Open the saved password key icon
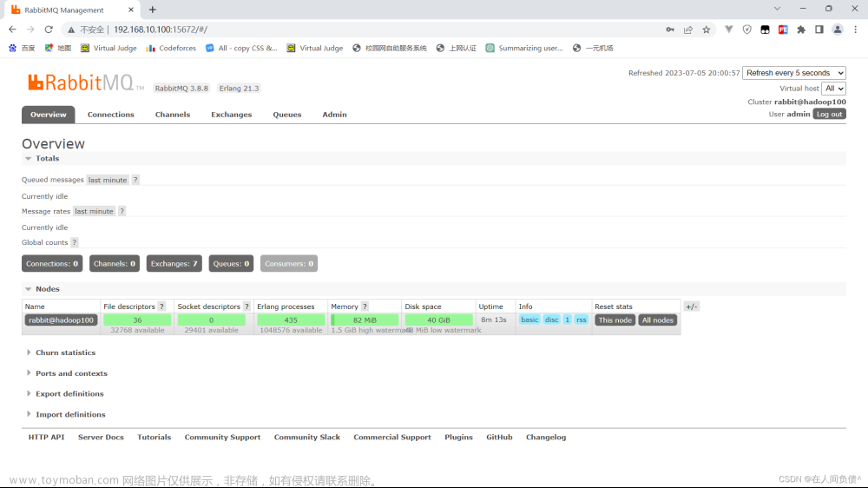 pos(670,30)
